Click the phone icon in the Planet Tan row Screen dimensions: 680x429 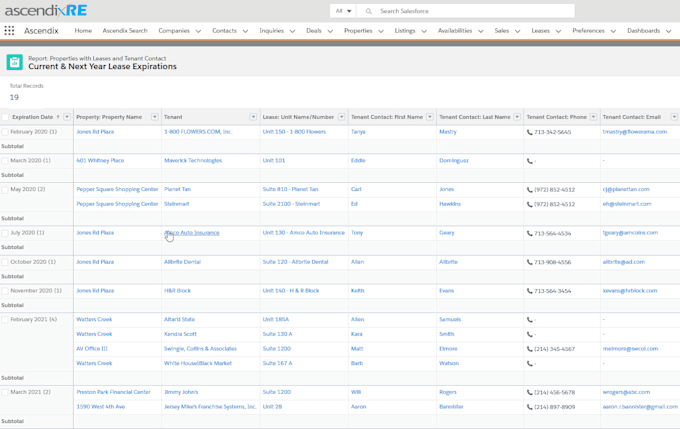click(530, 190)
